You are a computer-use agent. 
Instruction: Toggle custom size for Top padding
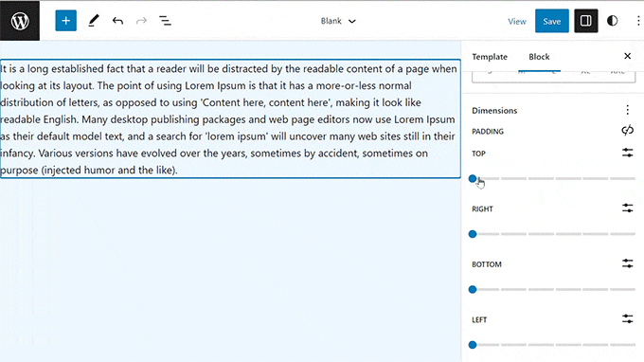coord(627,153)
